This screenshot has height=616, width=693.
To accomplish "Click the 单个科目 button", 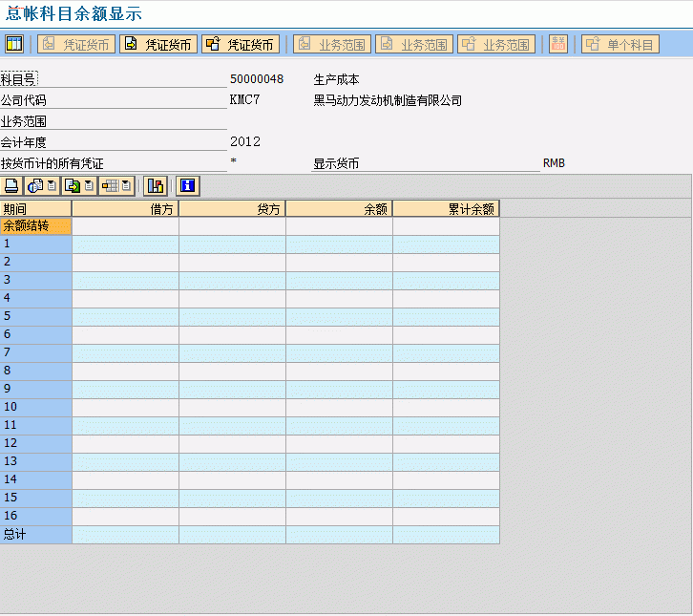I will tap(620, 44).
